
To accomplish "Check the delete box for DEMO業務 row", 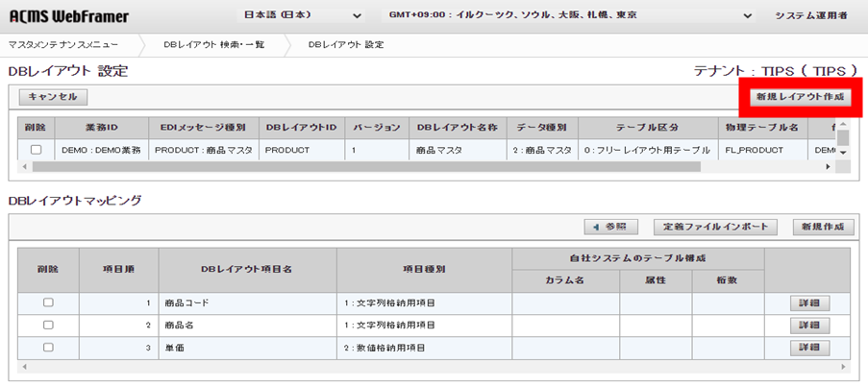I will pos(36,150).
